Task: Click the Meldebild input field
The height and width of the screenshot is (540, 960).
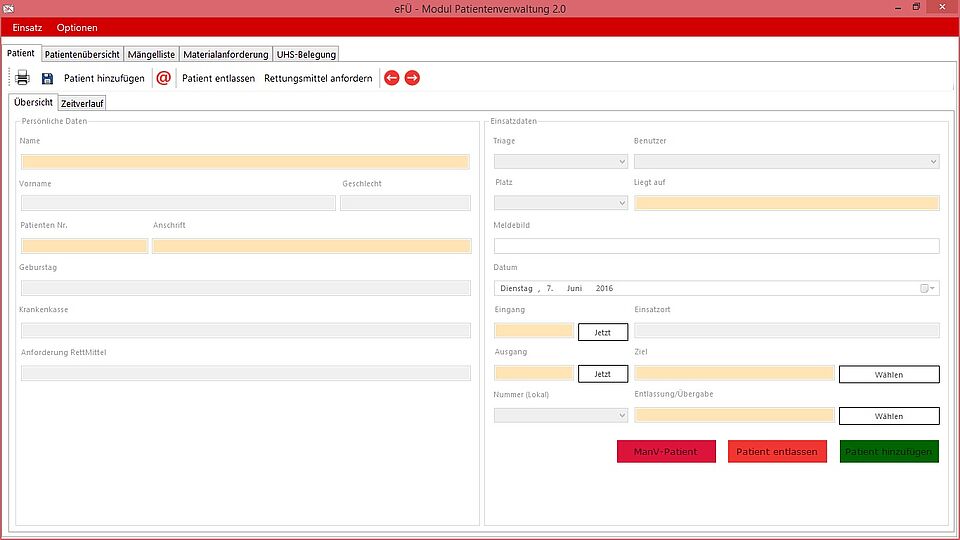Action: [x=716, y=246]
